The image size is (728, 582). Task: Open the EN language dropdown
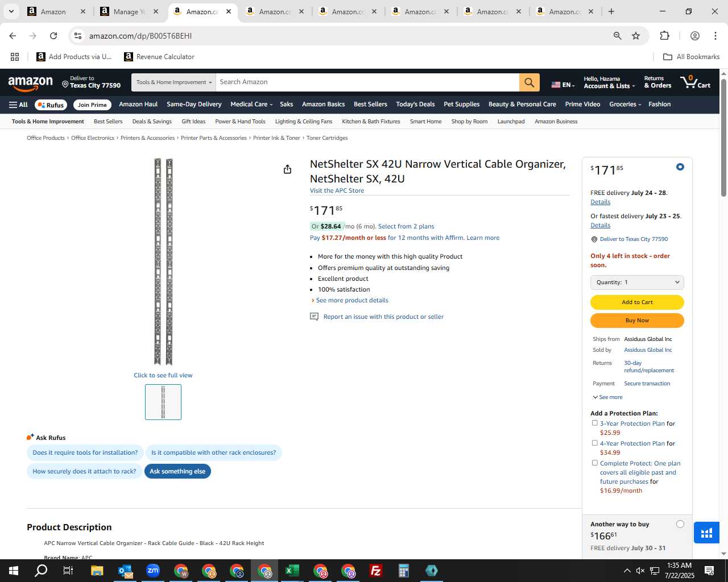pyautogui.click(x=563, y=85)
